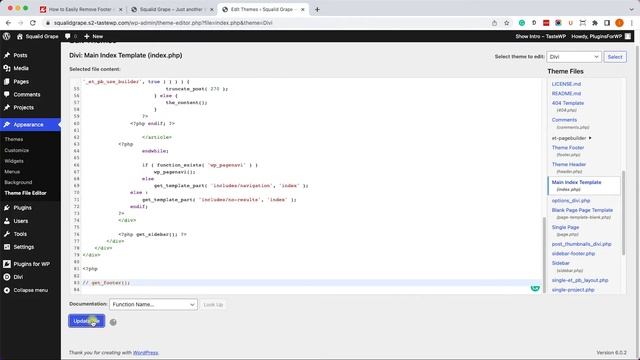This screenshot has width=640, height=360.
Task: Expand the et-pagebuilder folder
Action: 571,138
